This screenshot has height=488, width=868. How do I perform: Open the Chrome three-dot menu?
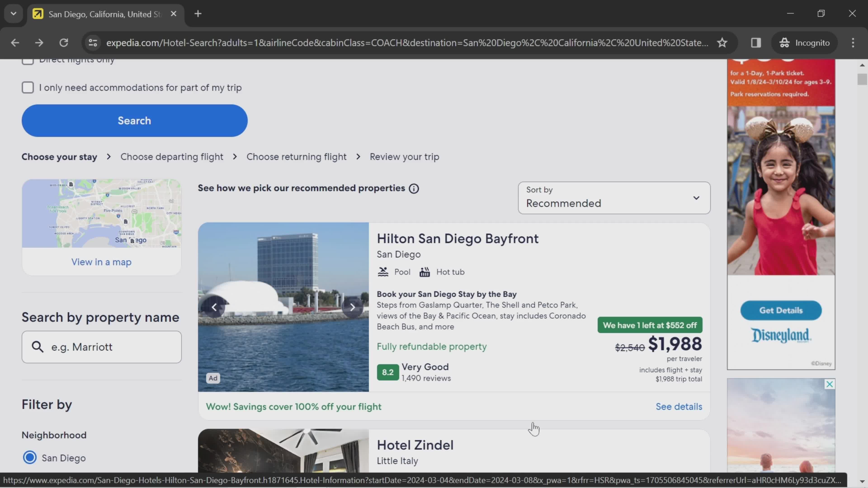pos(853,43)
